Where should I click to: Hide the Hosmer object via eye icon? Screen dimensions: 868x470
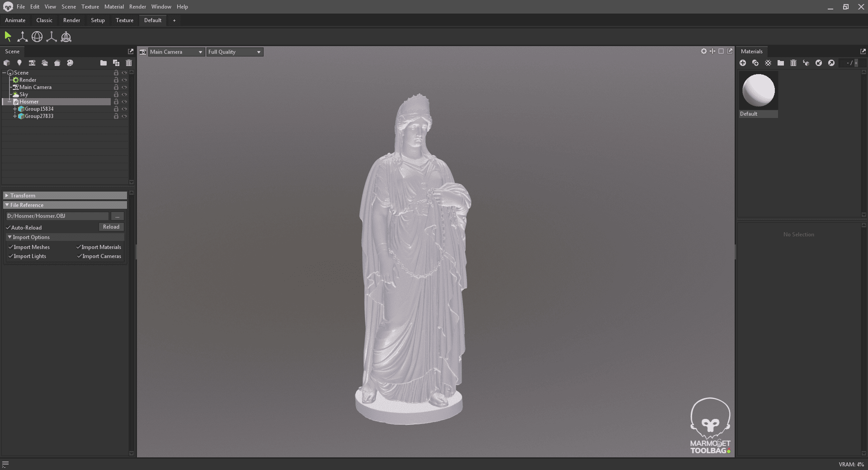point(124,102)
